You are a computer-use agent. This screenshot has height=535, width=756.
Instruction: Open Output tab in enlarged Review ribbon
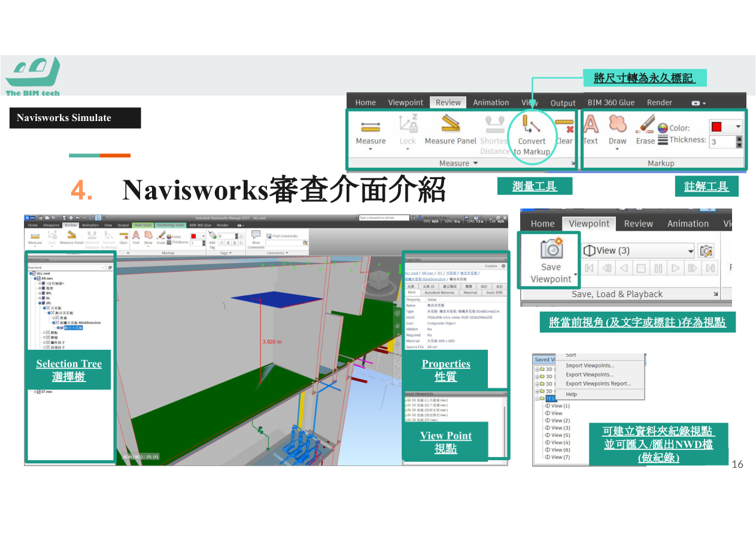[x=563, y=103]
